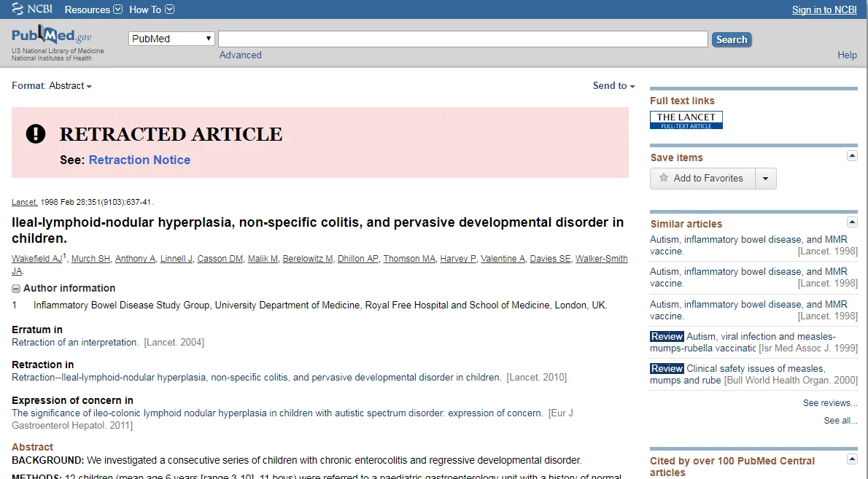
Task: Click the Add to Favorites button
Action: pyautogui.click(x=702, y=179)
